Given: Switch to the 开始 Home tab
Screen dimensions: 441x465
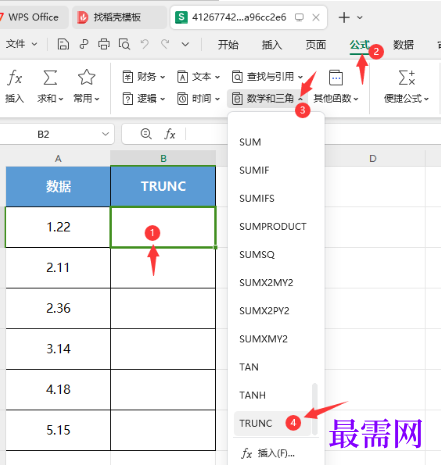Looking at the screenshot, I should (x=228, y=44).
